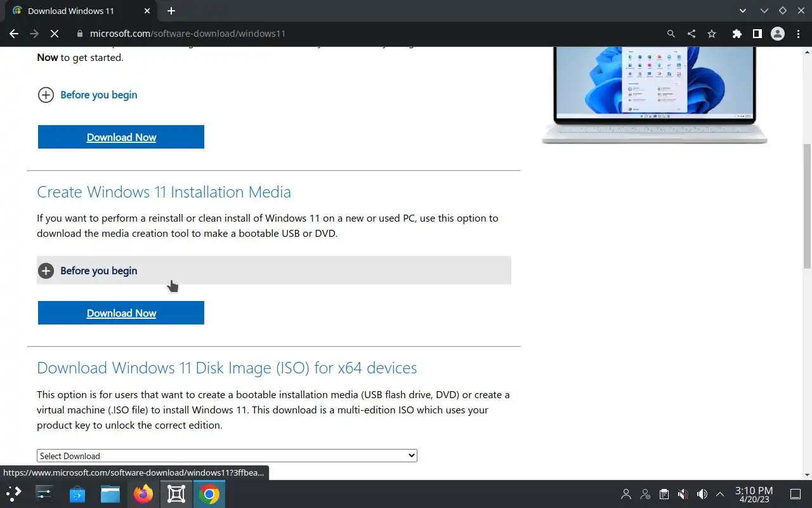Click the muted audio tray icon

pos(683,494)
